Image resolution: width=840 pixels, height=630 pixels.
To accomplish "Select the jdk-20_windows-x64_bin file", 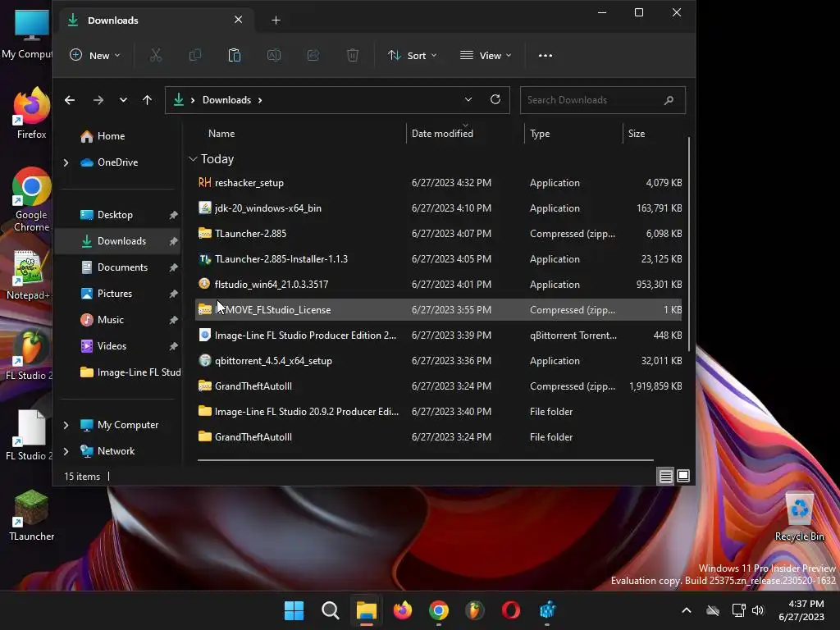I will [x=438, y=208].
